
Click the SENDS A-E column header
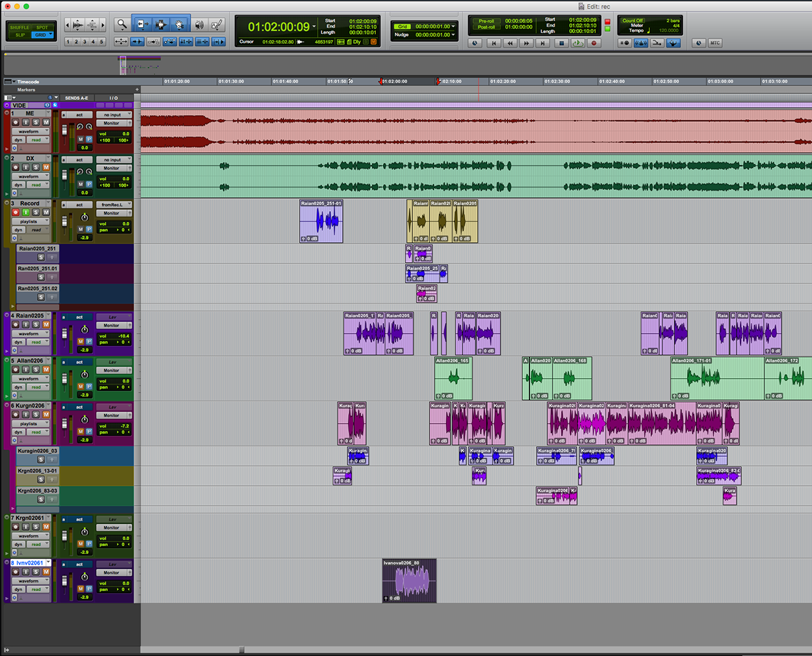(77, 98)
